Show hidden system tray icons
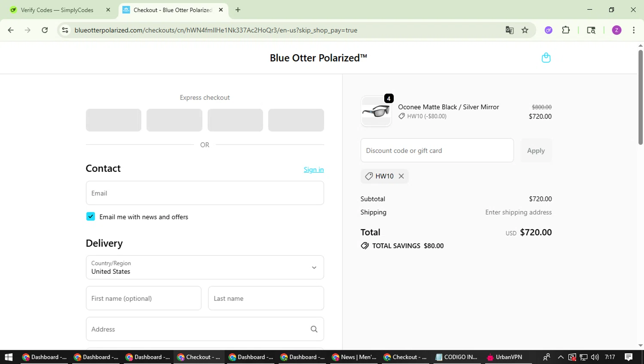The width and height of the screenshot is (644, 364). (561, 357)
